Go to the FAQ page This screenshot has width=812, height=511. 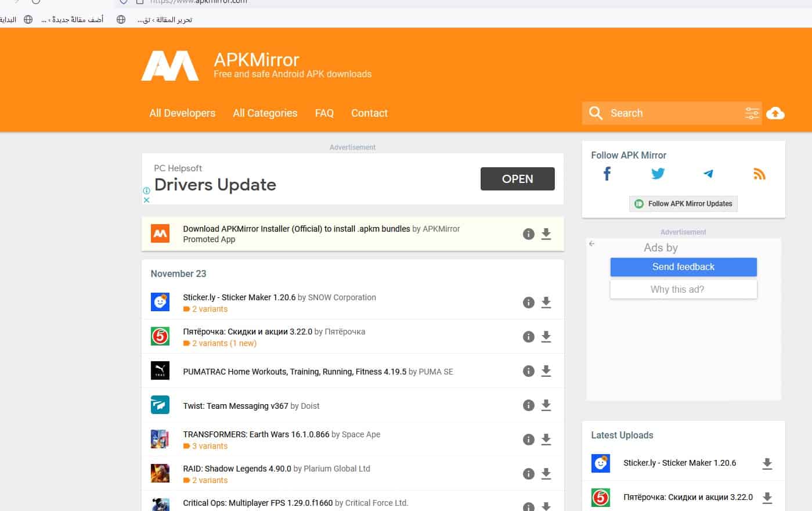point(324,113)
